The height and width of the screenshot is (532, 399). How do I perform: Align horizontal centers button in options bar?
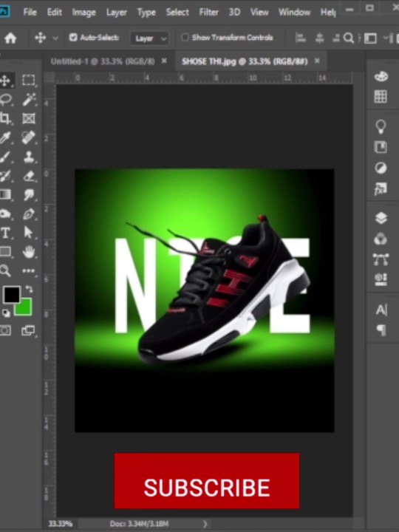(x=319, y=38)
